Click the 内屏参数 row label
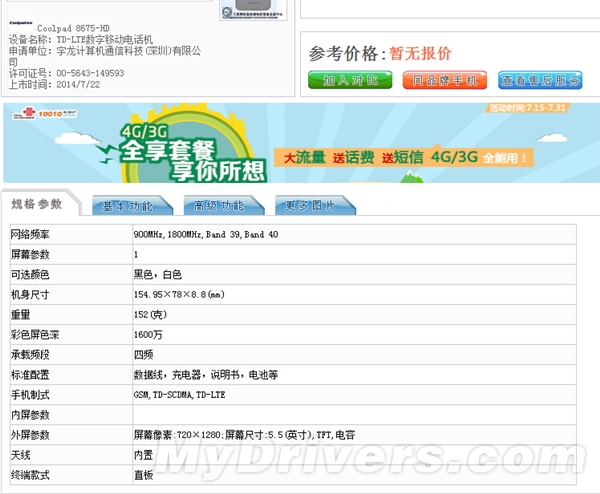Viewport: 600px width, 494px height. [30, 415]
